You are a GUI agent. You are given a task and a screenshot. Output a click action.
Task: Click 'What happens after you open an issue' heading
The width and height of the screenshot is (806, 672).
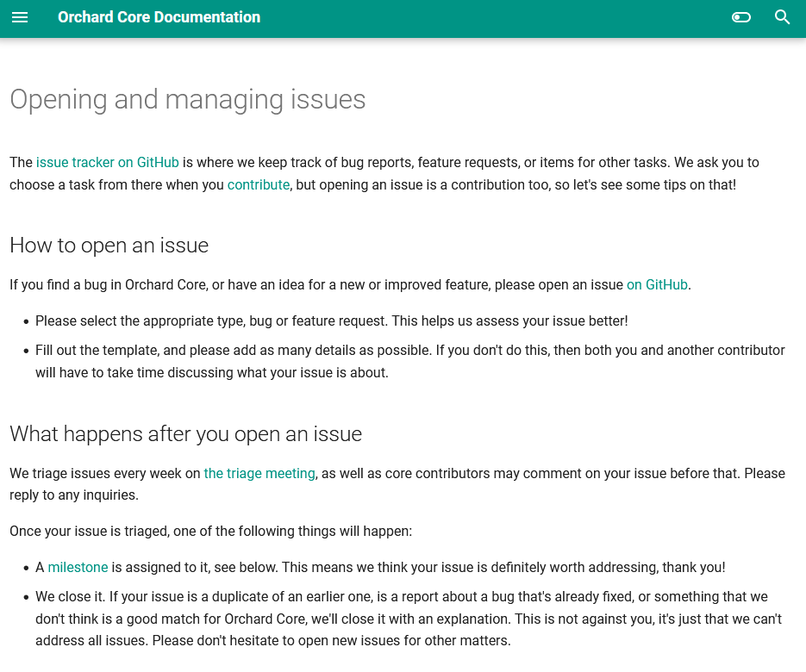185,433
